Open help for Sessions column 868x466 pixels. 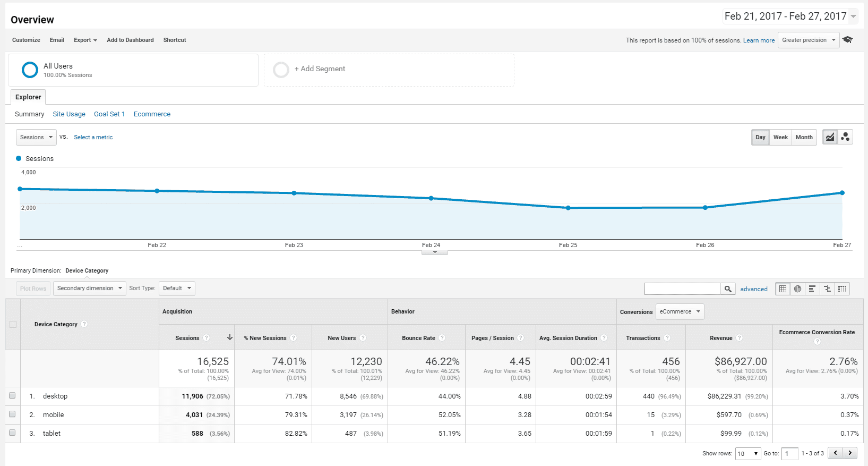(x=207, y=338)
